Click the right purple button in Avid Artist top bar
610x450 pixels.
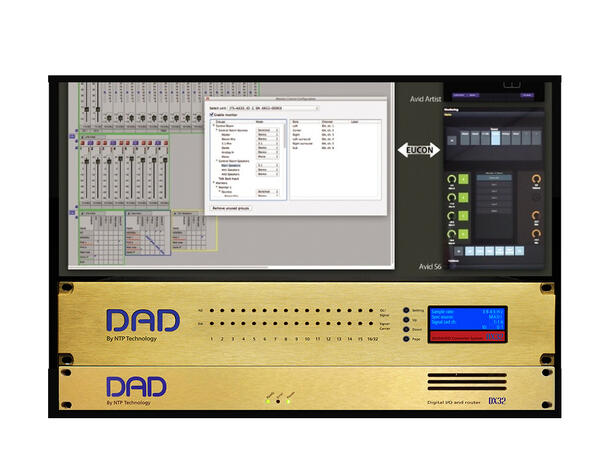[527, 95]
